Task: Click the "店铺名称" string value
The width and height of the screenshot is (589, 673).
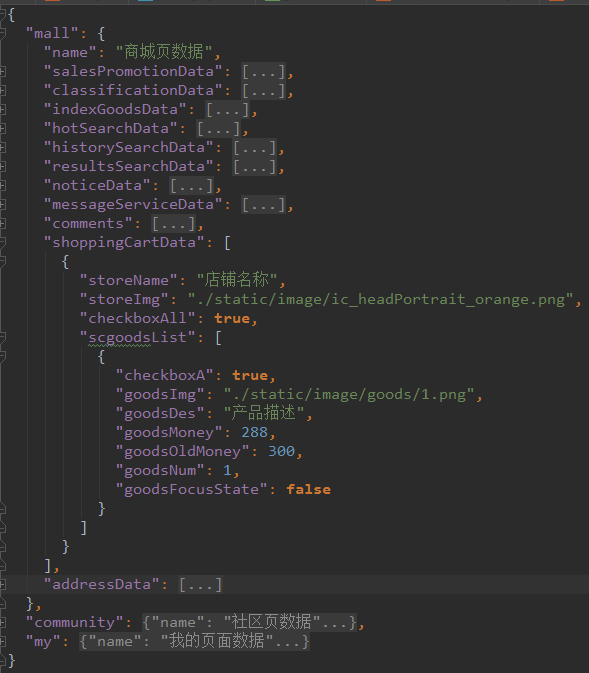Action: pyautogui.click(x=237, y=280)
